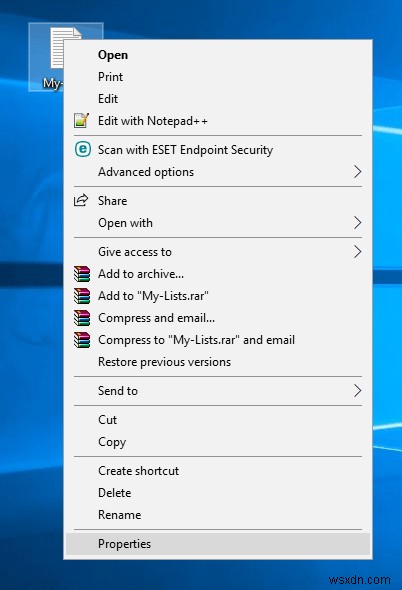Select Edit with Notepad++
402x590 pixels.
coord(218,121)
